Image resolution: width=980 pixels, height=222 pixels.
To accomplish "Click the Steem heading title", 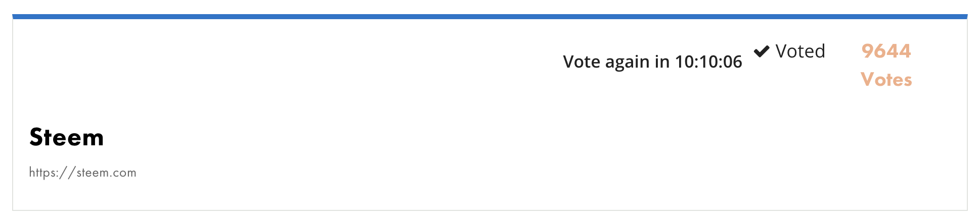I will [x=66, y=137].
